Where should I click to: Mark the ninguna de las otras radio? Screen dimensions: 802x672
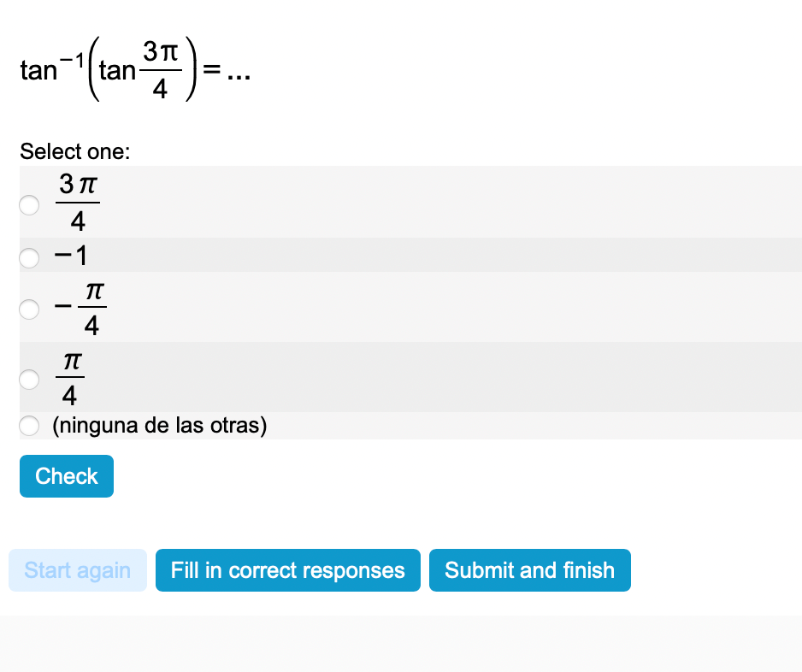(x=30, y=425)
